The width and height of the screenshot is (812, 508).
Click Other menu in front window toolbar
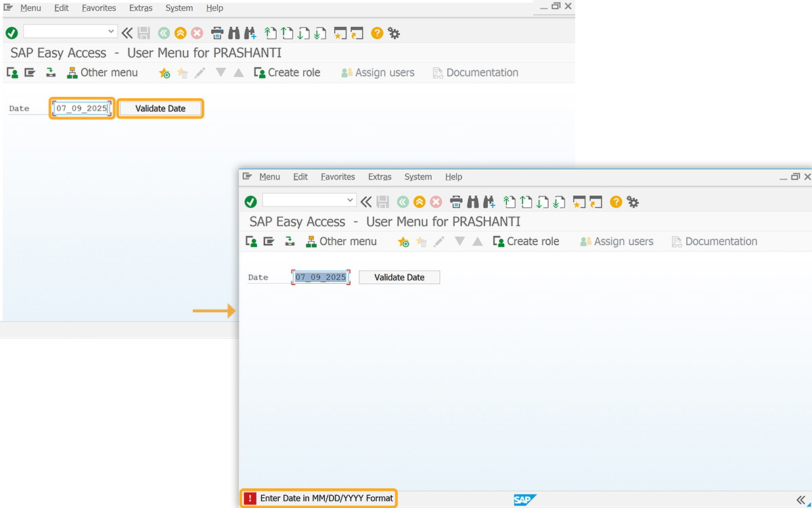click(341, 241)
